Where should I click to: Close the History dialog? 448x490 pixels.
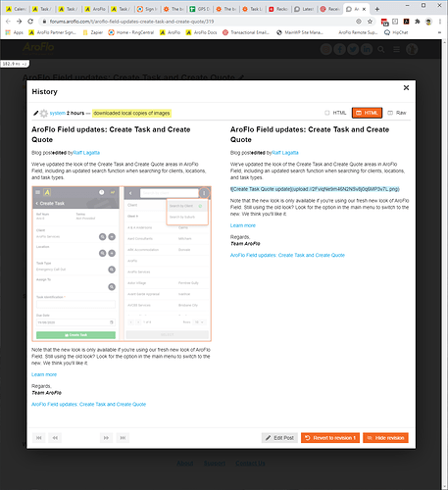406,87
